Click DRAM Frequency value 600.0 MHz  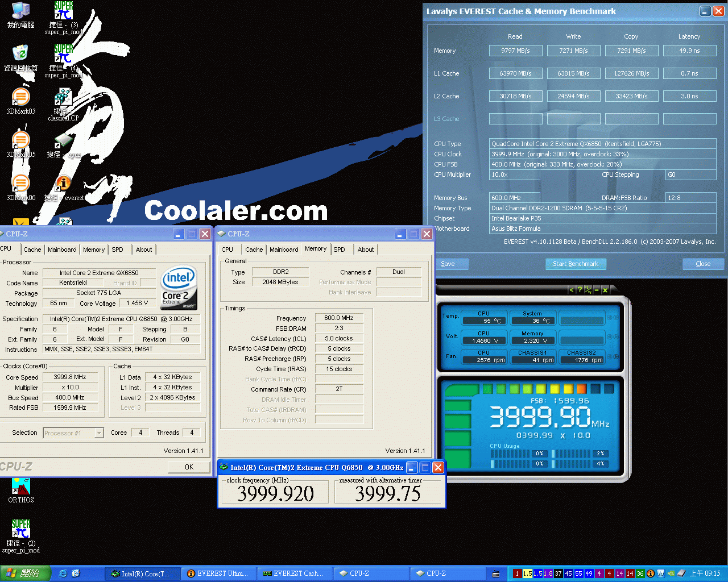coord(339,318)
